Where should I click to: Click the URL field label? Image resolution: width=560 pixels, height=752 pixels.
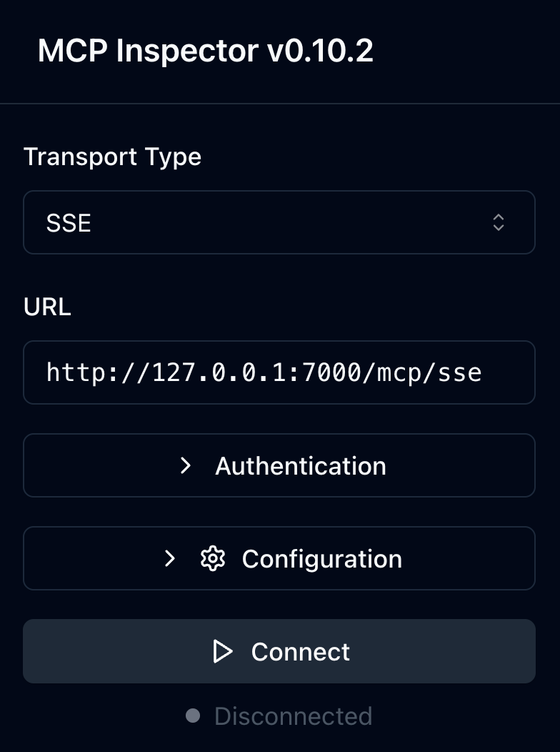47,307
